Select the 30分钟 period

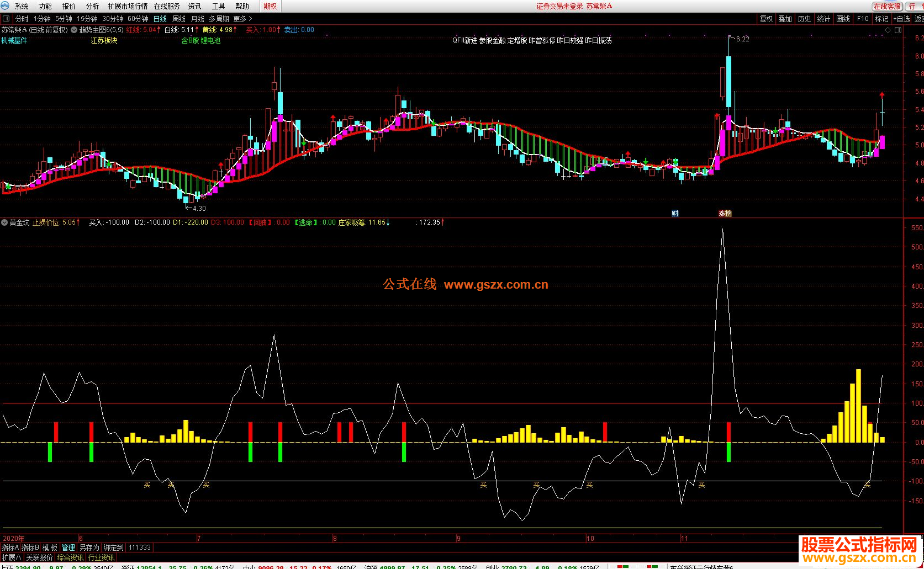click(113, 19)
